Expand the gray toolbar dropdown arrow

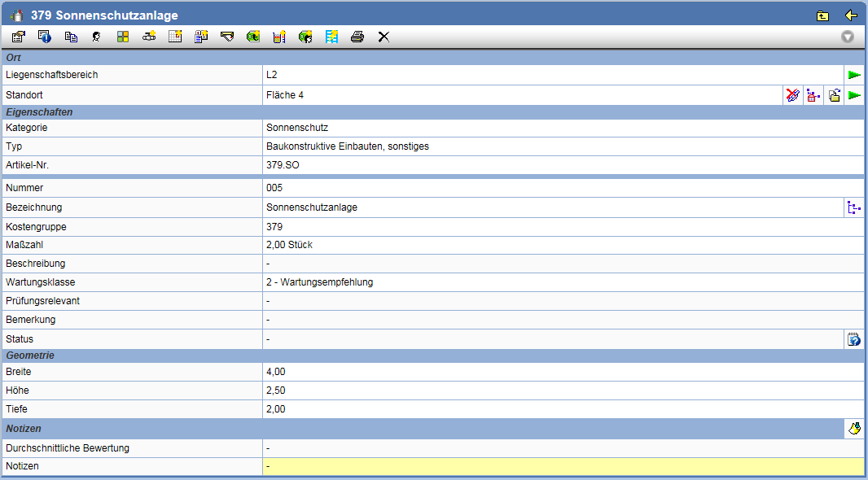(x=848, y=37)
